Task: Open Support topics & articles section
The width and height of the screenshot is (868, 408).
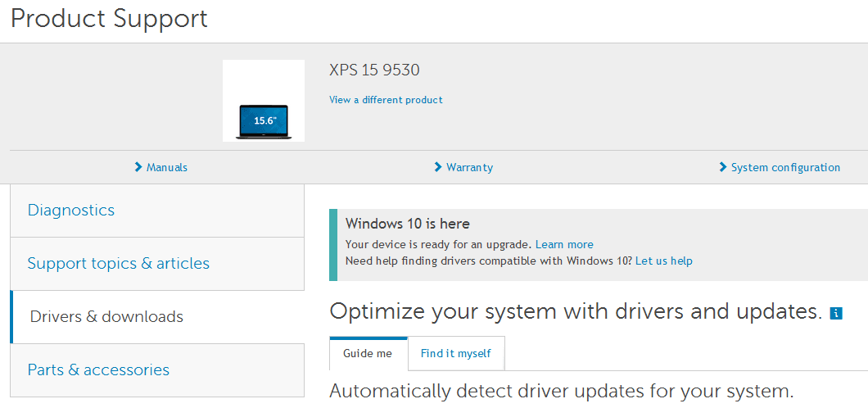Action: tap(157, 264)
